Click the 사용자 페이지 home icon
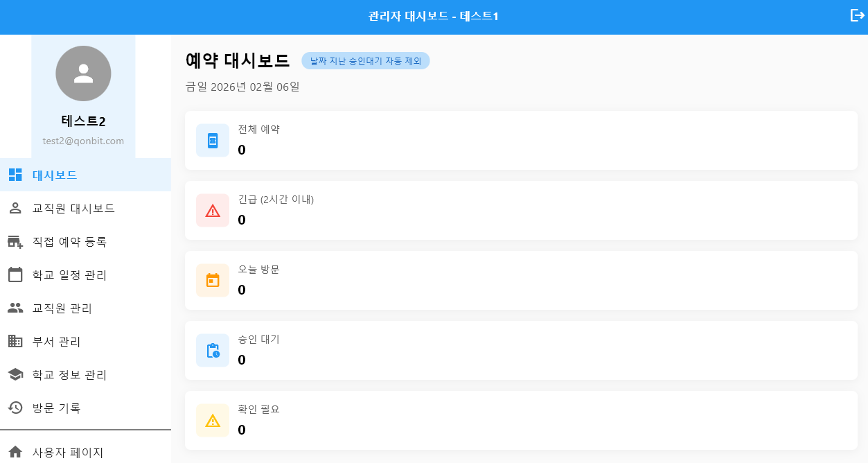Viewport: 868px width, 463px height. [15, 453]
